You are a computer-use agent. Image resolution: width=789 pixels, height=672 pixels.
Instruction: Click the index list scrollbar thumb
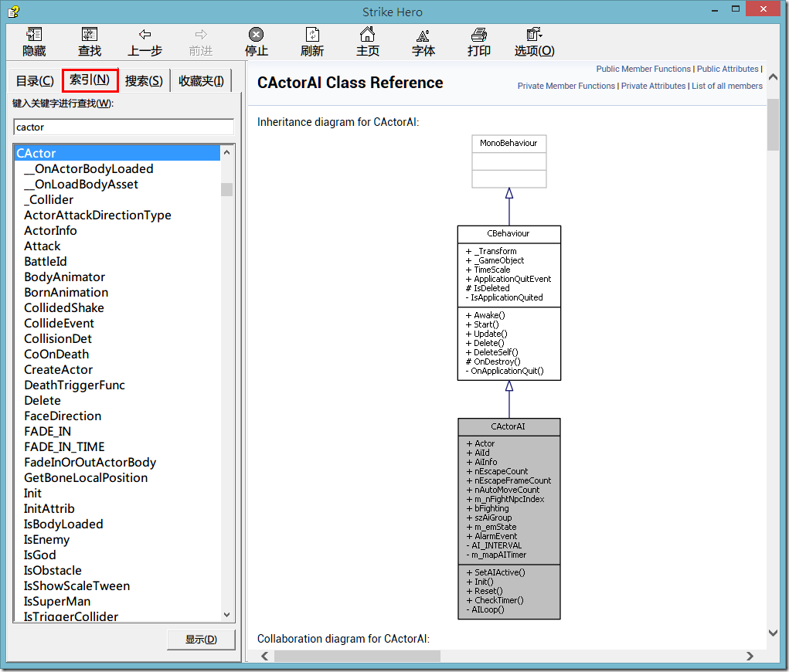tap(227, 189)
